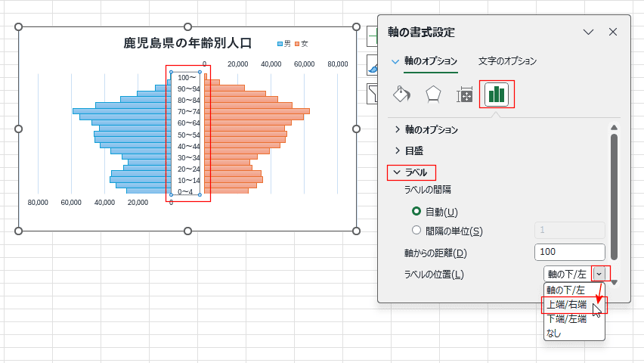Click the Chart Styles paintbrush button
The image size is (644, 363).
[x=372, y=65]
